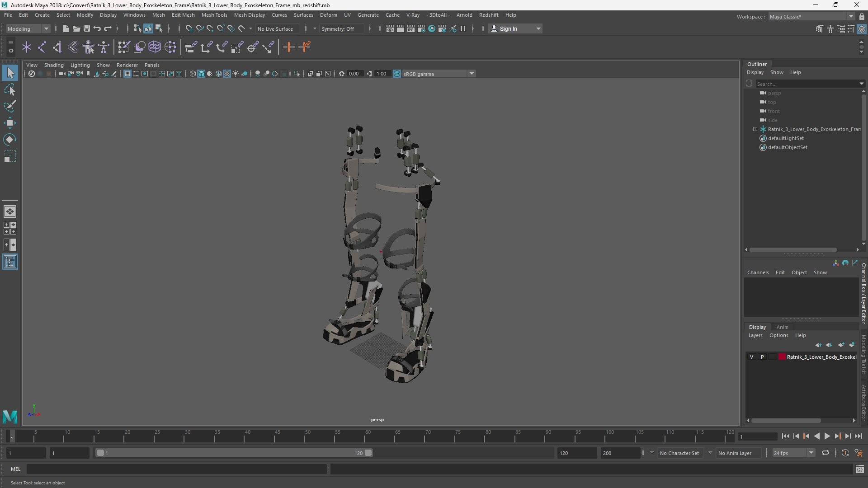Toggle the view transform sRGB button

click(x=397, y=74)
